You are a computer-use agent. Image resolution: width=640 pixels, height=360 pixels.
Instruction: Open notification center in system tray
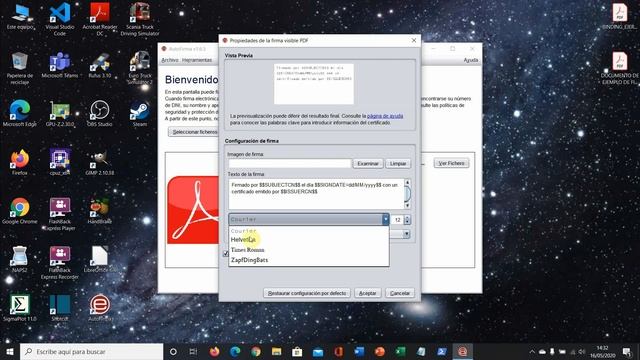click(x=627, y=351)
